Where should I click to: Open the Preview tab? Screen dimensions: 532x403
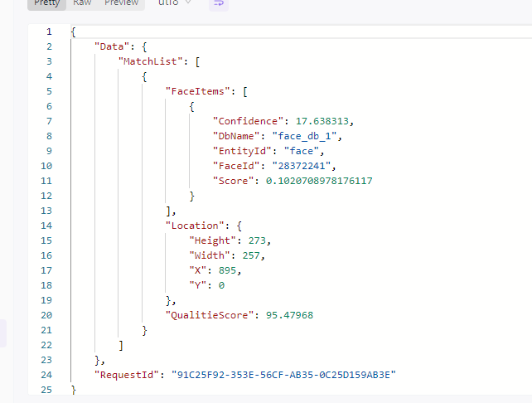click(122, 3)
